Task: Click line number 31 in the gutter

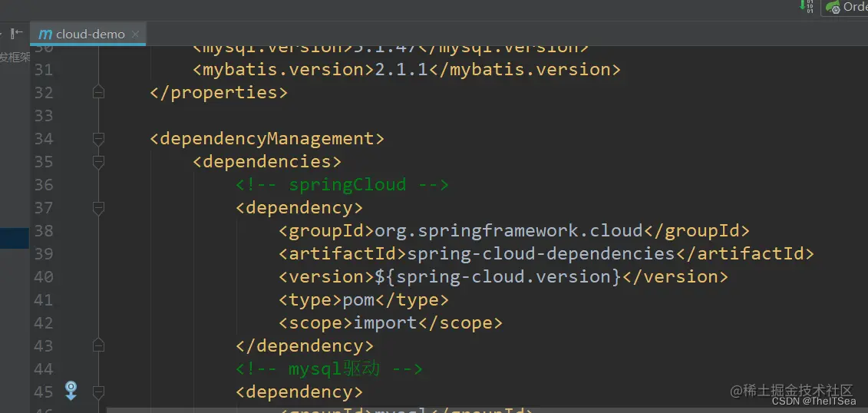Action: tap(44, 69)
